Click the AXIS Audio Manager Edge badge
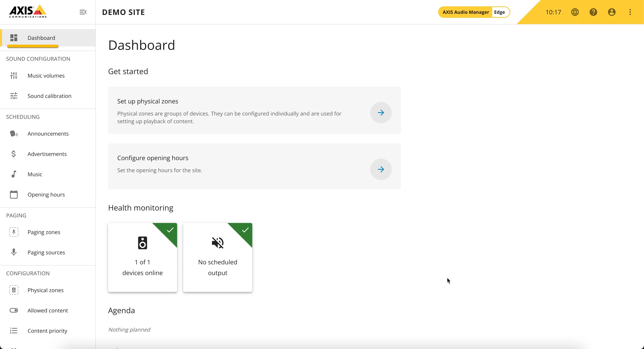 (474, 12)
